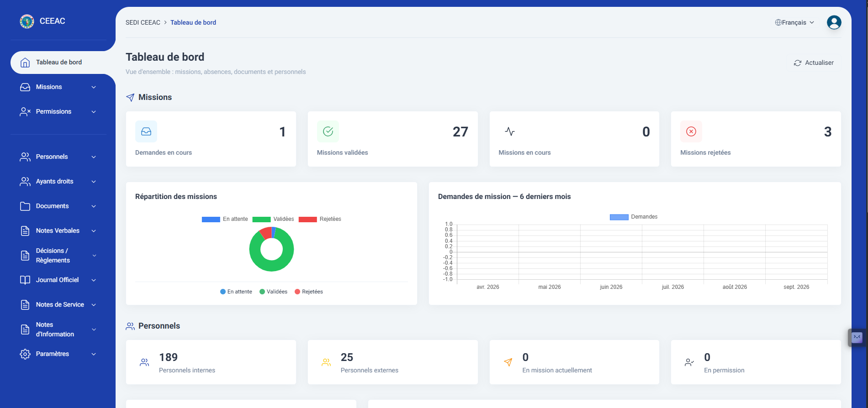Click the Missions rejetées cross icon
868x408 pixels.
coord(691,131)
